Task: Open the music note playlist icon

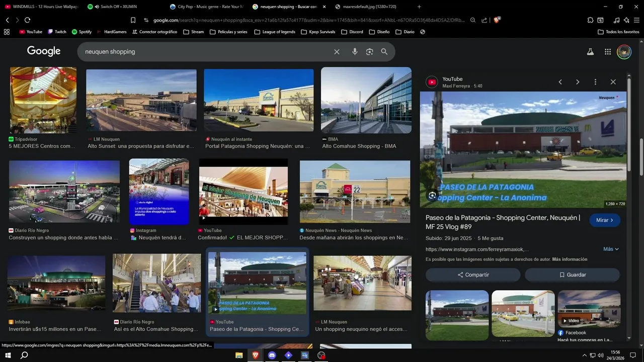Action: coord(617,20)
